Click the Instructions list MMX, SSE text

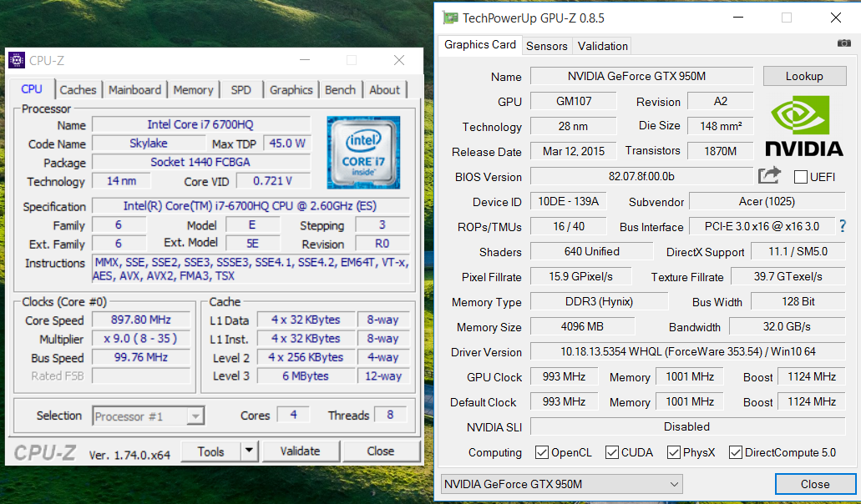point(251,269)
